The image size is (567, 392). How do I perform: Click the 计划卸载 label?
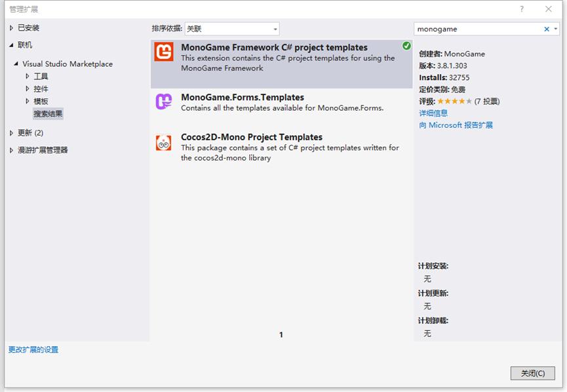pyautogui.click(x=433, y=321)
